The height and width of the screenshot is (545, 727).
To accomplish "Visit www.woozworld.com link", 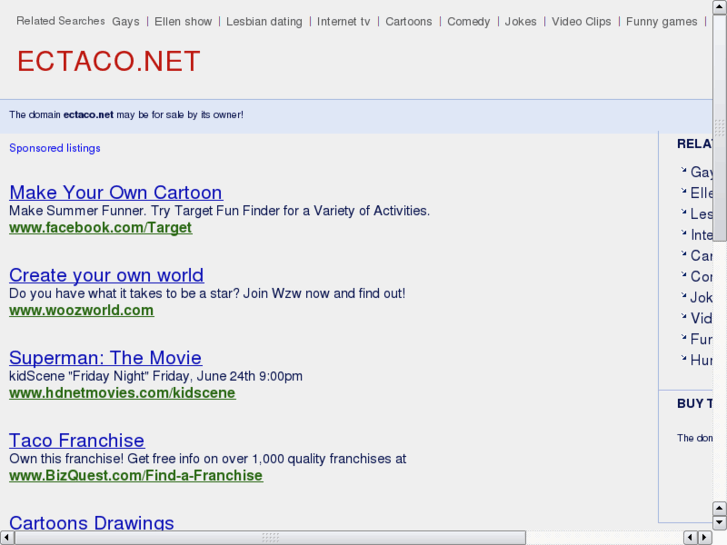I will [82, 310].
